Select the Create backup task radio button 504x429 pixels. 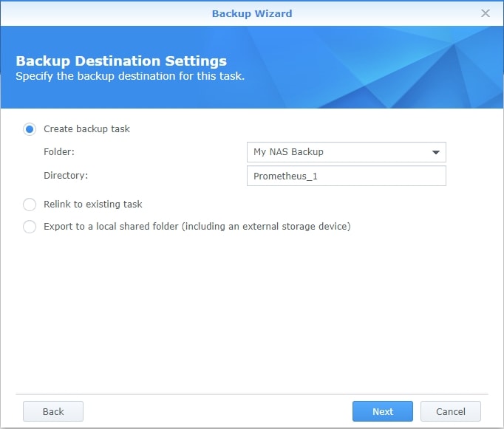pyautogui.click(x=30, y=129)
